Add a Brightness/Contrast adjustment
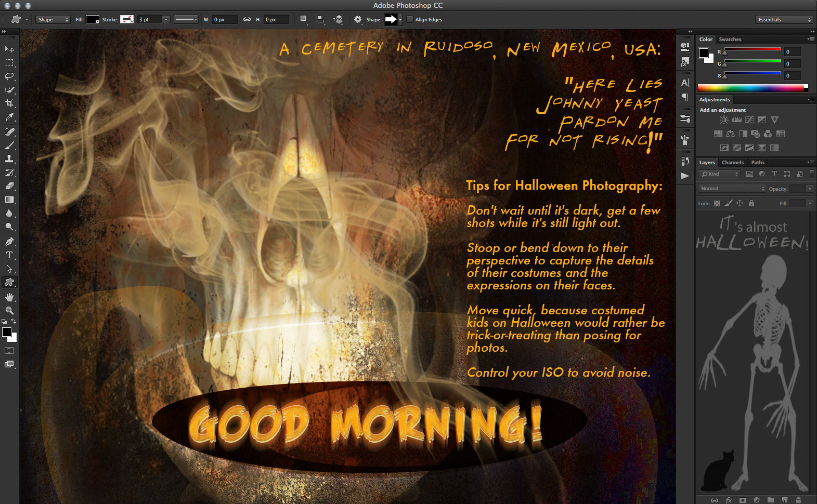This screenshot has height=504, width=817. click(x=724, y=120)
